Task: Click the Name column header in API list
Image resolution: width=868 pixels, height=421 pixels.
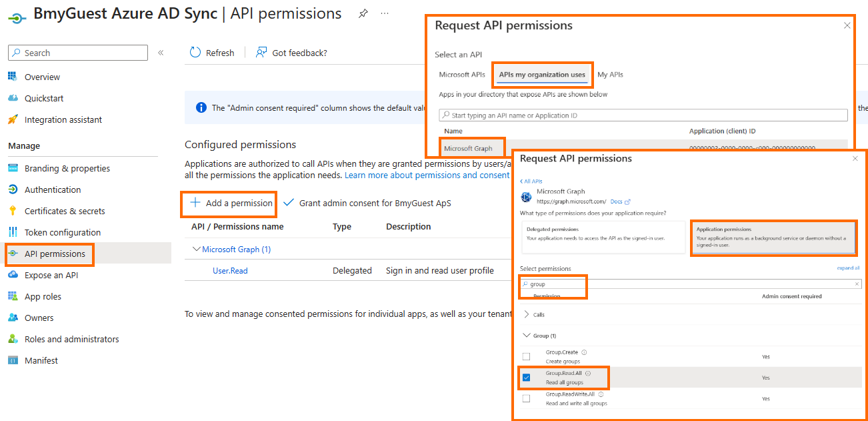Action: click(x=453, y=131)
